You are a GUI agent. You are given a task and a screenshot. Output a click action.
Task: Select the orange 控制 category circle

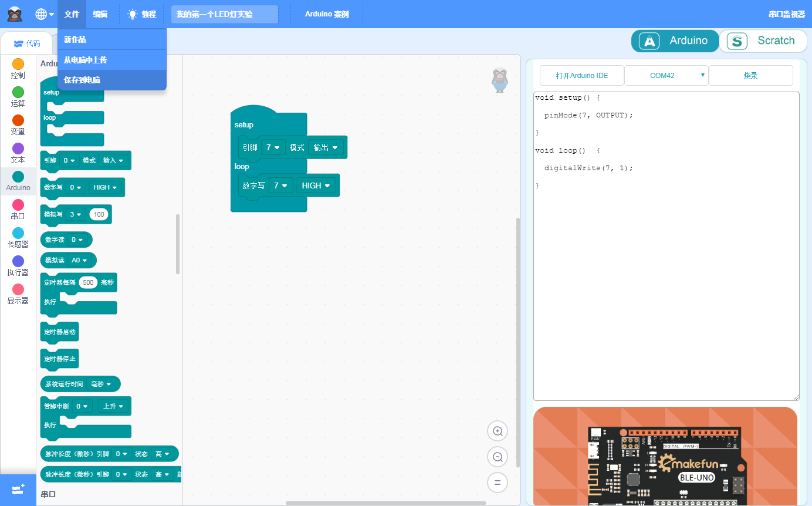click(18, 64)
